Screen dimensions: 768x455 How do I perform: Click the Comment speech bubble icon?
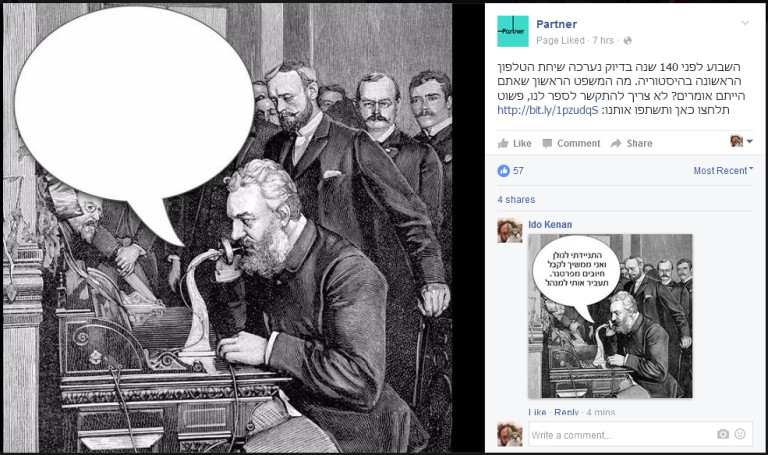(547, 144)
